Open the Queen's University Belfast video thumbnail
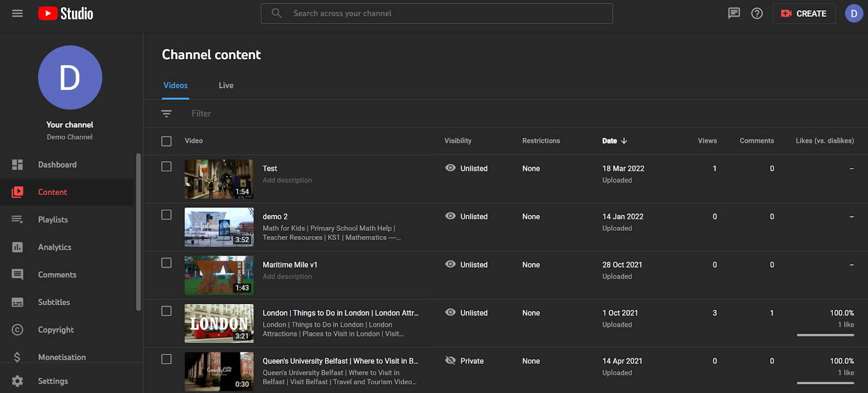This screenshot has width=868, height=393. tap(219, 372)
